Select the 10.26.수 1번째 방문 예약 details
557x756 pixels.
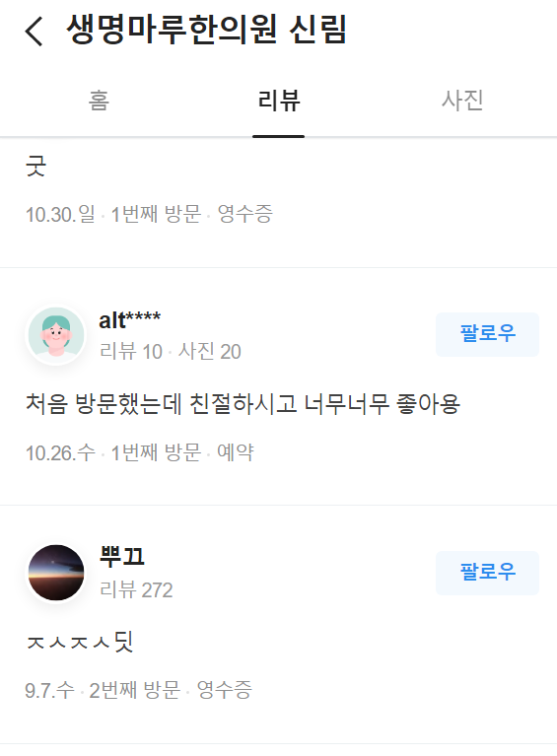coord(139,452)
